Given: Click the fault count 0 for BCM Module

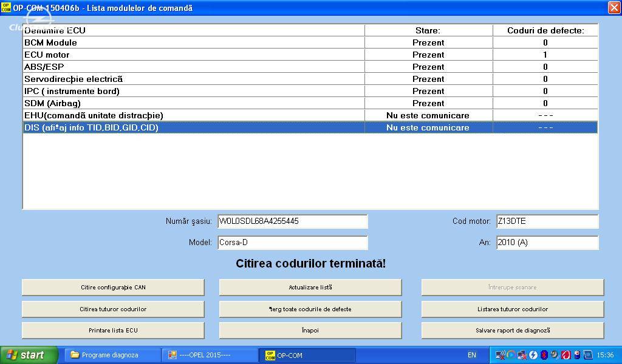Looking at the screenshot, I should [545, 42].
